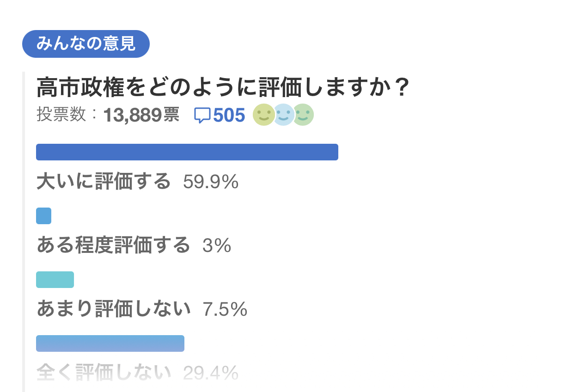Click the みんなの意見 badge
574x392 pixels.
[86, 44]
